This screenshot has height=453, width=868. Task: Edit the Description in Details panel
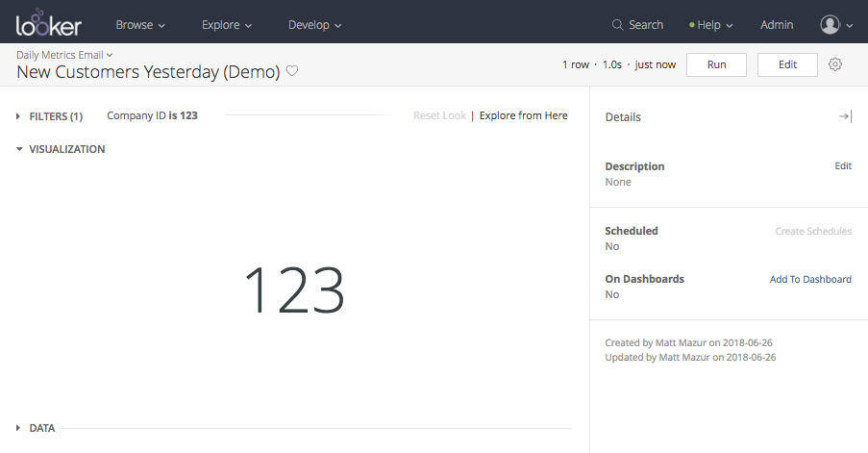[842, 165]
